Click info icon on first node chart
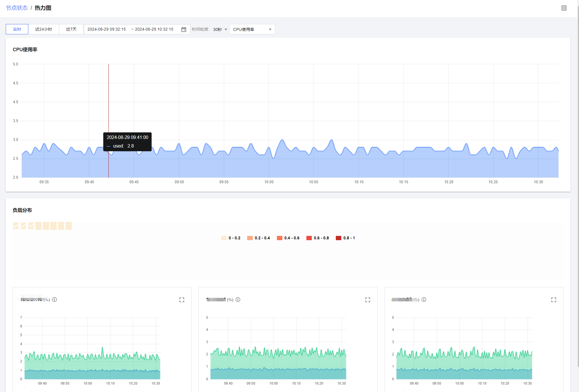The width and height of the screenshot is (579, 392). pos(54,299)
